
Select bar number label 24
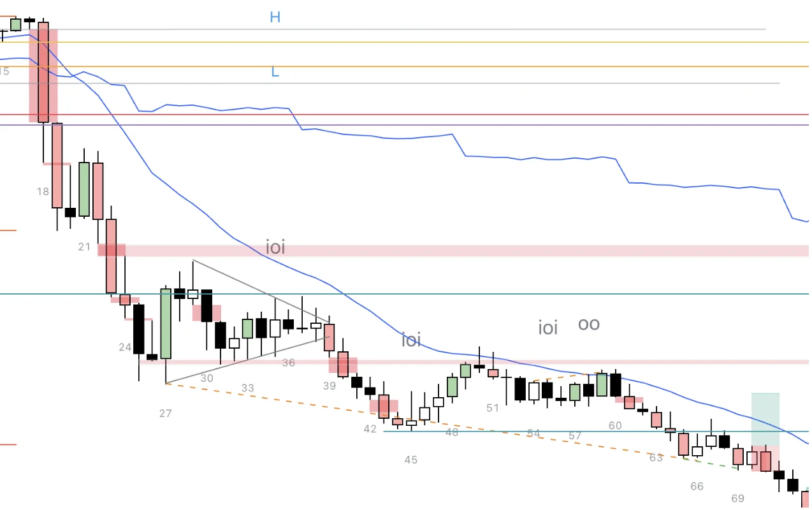coord(124,347)
